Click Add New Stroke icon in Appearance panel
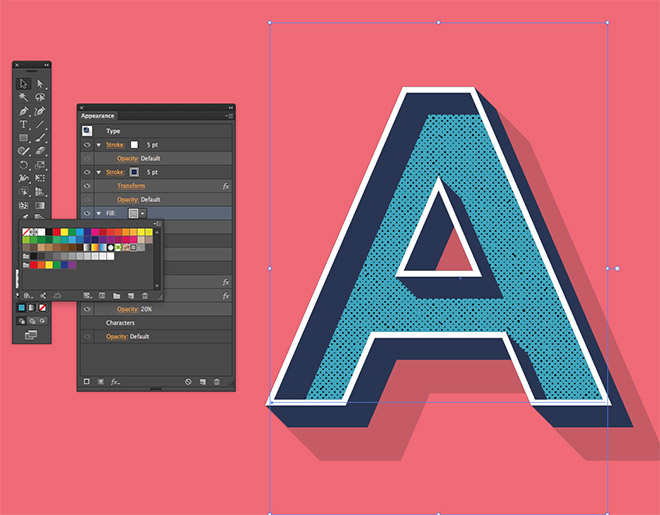Screen dimensions: 660x515 [x=87, y=382]
